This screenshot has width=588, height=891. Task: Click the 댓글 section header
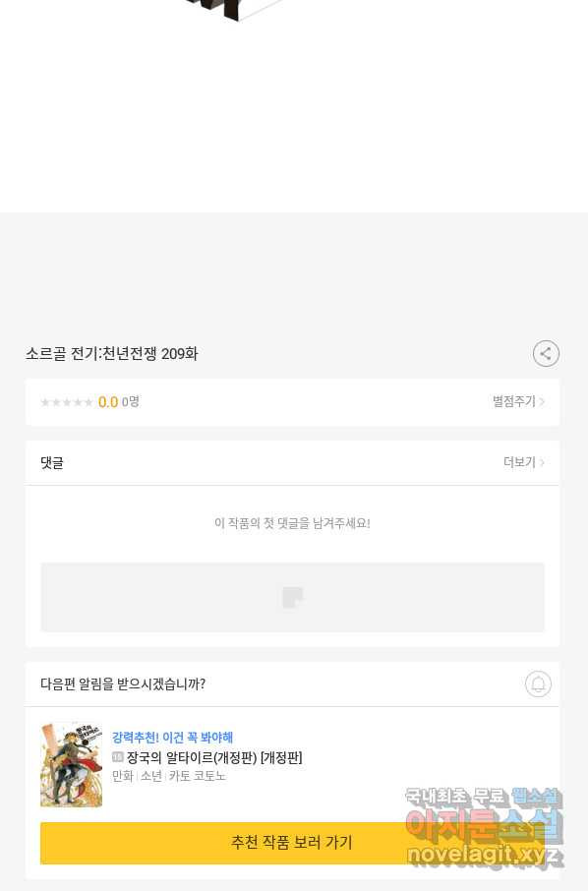(52, 462)
